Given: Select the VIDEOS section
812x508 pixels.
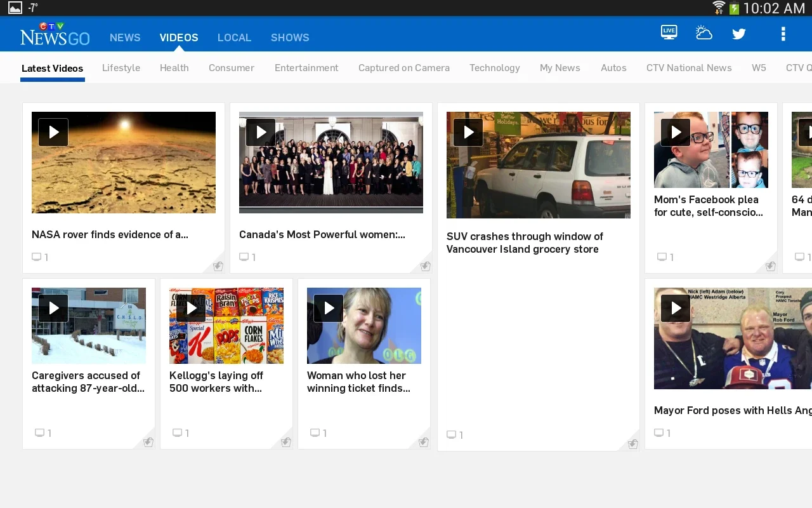Looking at the screenshot, I should coord(179,37).
